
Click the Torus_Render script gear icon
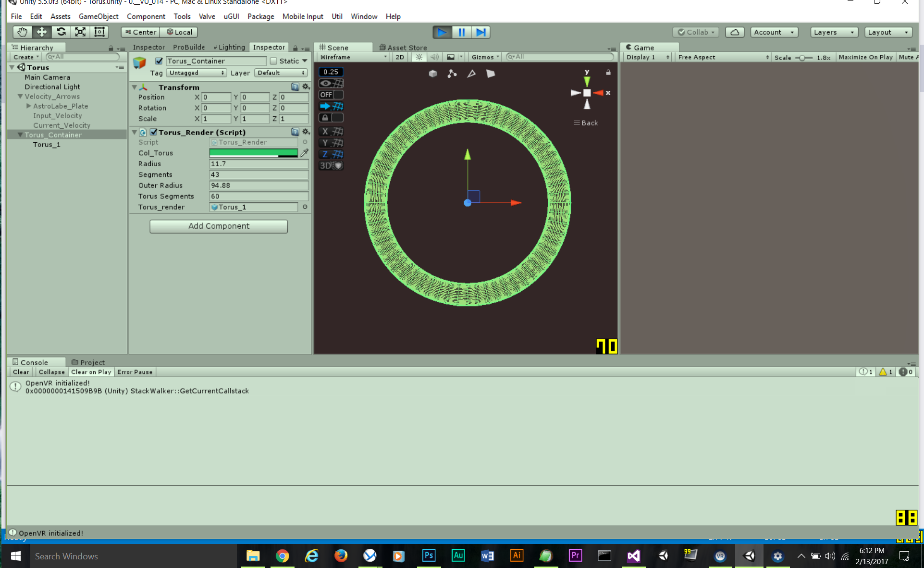point(306,132)
